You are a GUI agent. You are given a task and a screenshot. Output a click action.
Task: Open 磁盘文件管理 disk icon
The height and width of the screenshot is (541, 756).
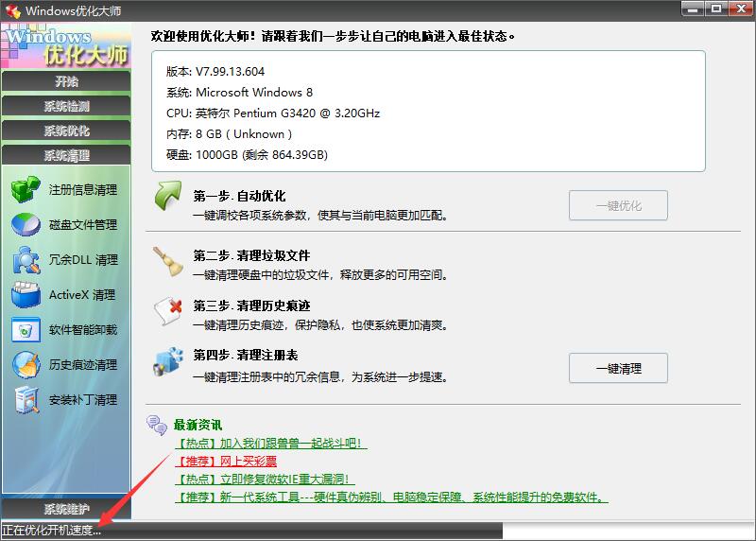(26, 224)
